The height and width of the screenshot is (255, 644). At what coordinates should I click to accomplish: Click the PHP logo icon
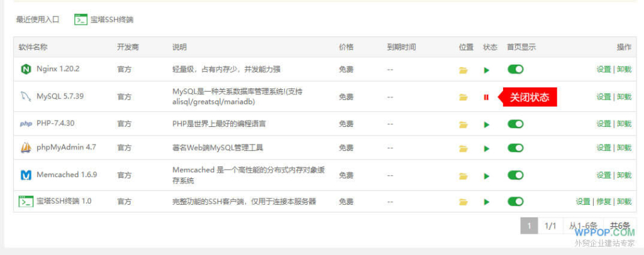point(26,123)
